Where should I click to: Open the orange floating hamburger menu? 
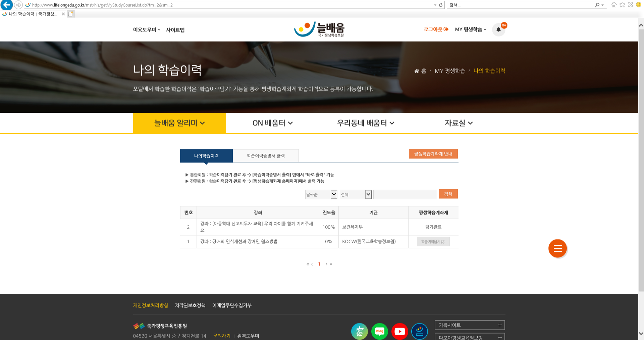point(557,248)
